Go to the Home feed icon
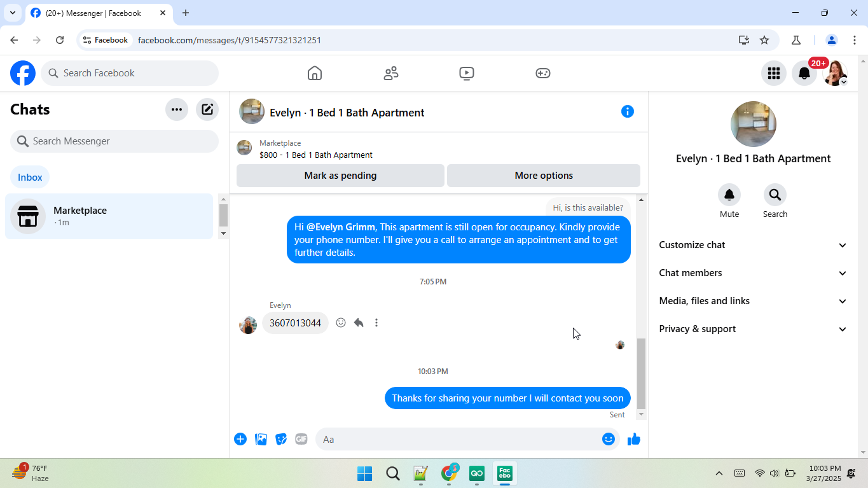This screenshot has width=868, height=488. click(315, 73)
